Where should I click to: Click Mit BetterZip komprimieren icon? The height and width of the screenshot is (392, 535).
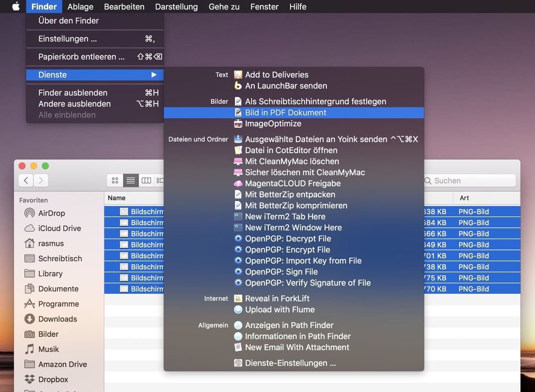click(238, 205)
